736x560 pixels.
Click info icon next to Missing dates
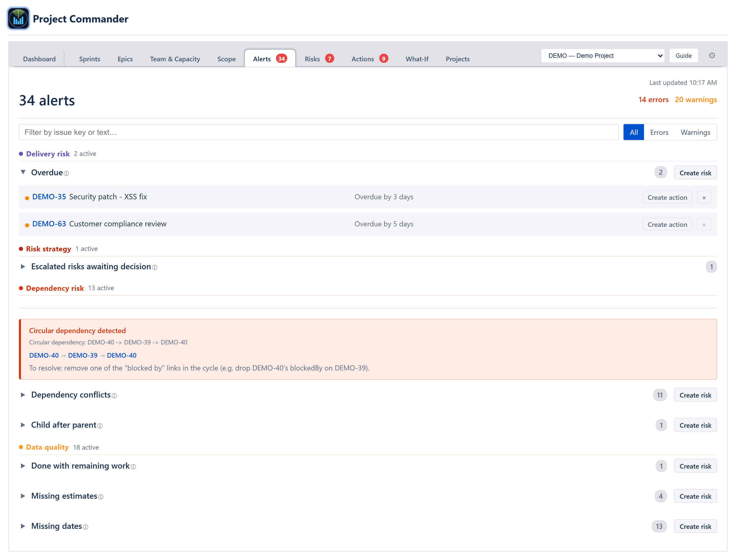(x=86, y=527)
